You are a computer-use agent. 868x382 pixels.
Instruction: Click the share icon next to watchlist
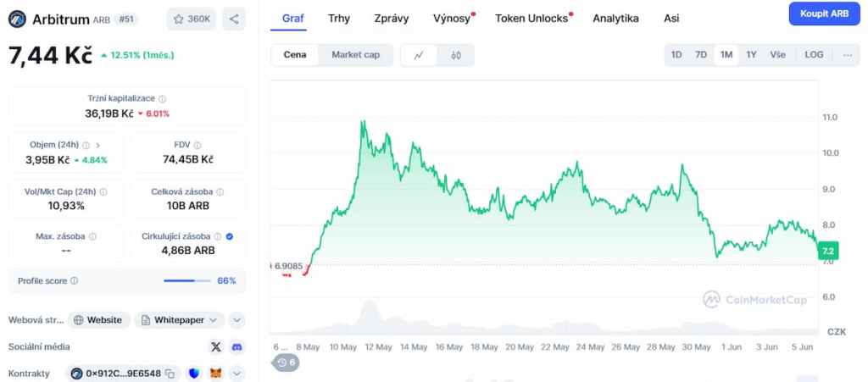click(x=234, y=19)
